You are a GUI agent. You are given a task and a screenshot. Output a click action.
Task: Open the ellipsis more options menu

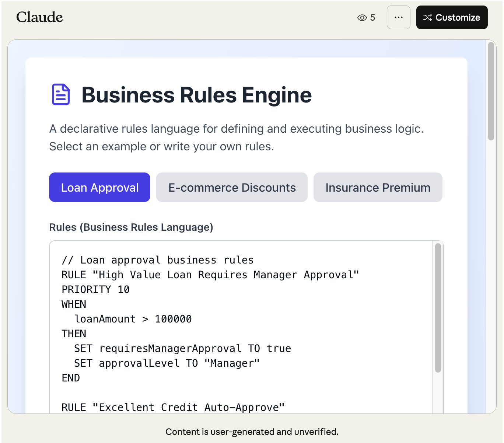pyautogui.click(x=398, y=17)
